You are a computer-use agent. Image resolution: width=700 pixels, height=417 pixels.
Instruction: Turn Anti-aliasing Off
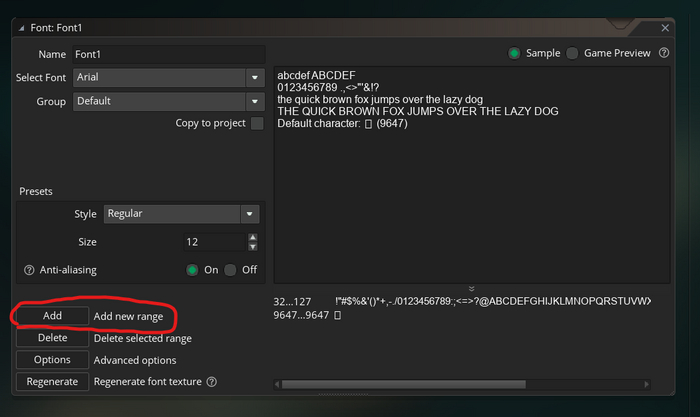[x=230, y=270]
